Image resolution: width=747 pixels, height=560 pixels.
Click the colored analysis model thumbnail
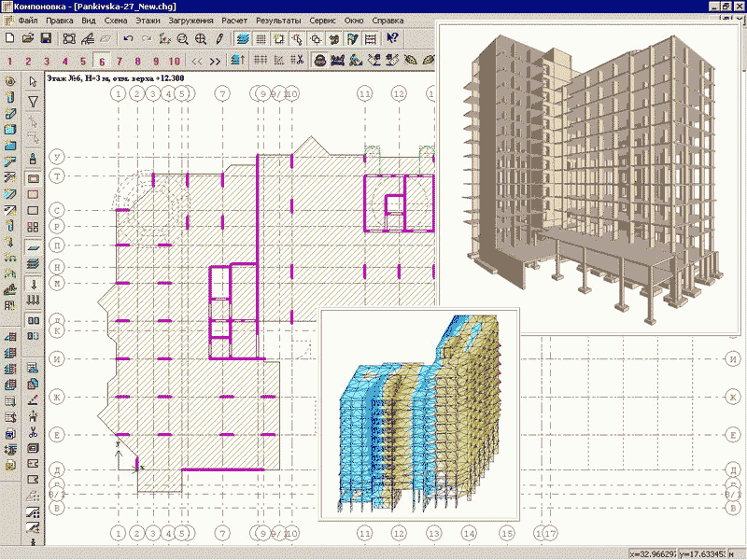419,414
